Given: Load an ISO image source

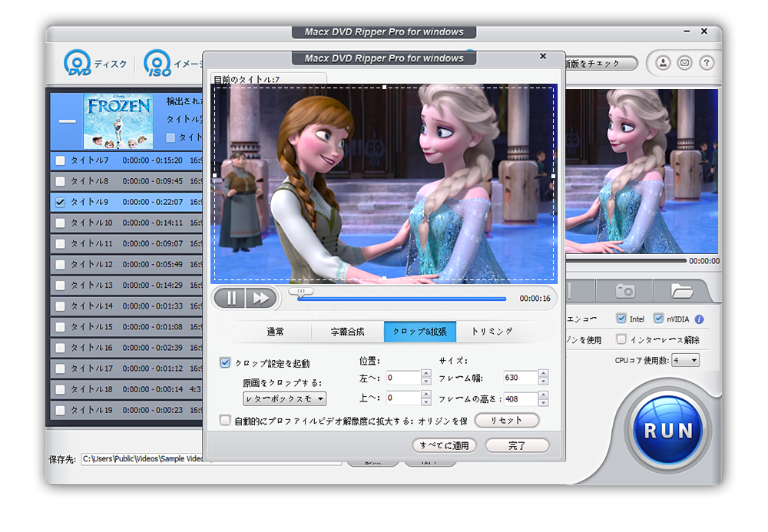Looking at the screenshot, I should click(172, 63).
